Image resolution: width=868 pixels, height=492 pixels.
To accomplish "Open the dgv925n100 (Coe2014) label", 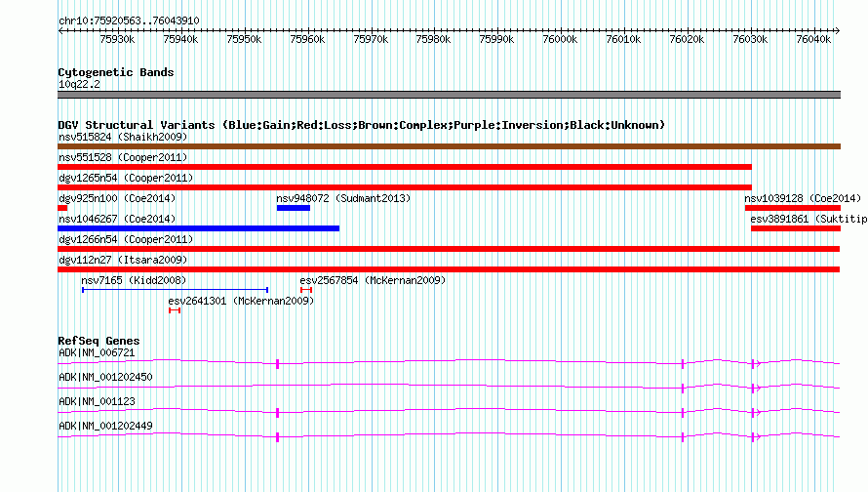I will tap(117, 198).
